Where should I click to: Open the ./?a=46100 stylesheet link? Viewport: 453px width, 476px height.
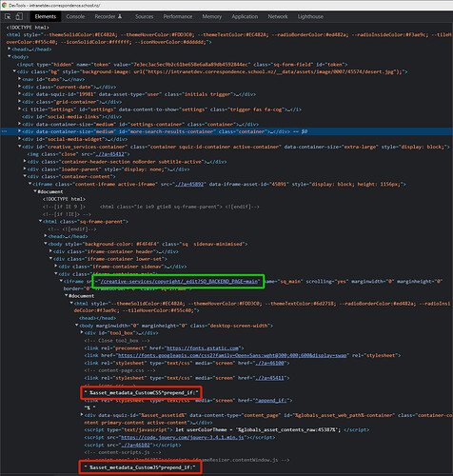269,363
